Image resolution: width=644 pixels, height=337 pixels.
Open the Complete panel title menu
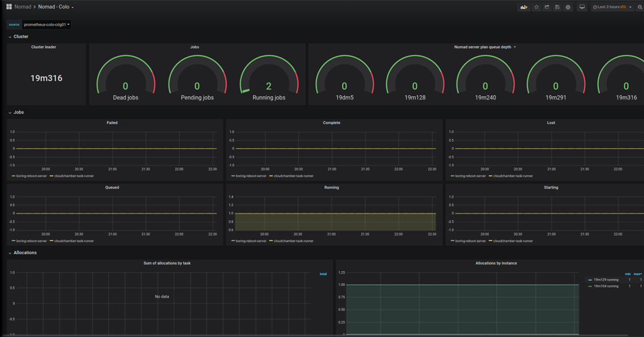click(x=331, y=123)
